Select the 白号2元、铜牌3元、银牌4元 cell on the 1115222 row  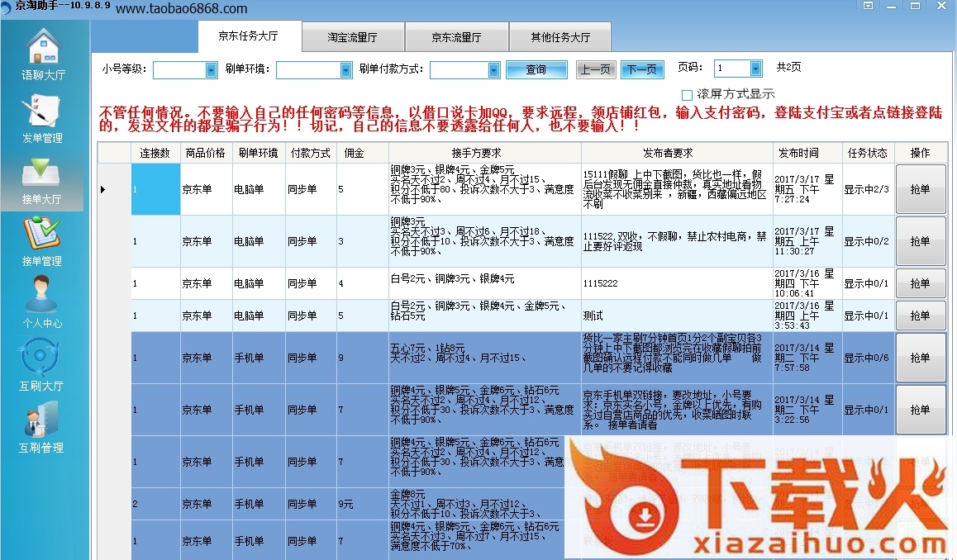[x=484, y=283]
